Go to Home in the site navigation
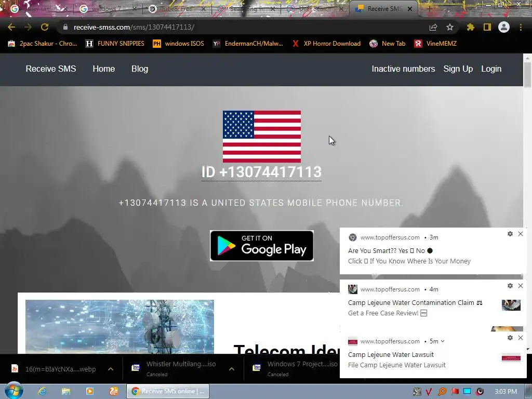Viewport: 532px width, 399px height. click(104, 69)
